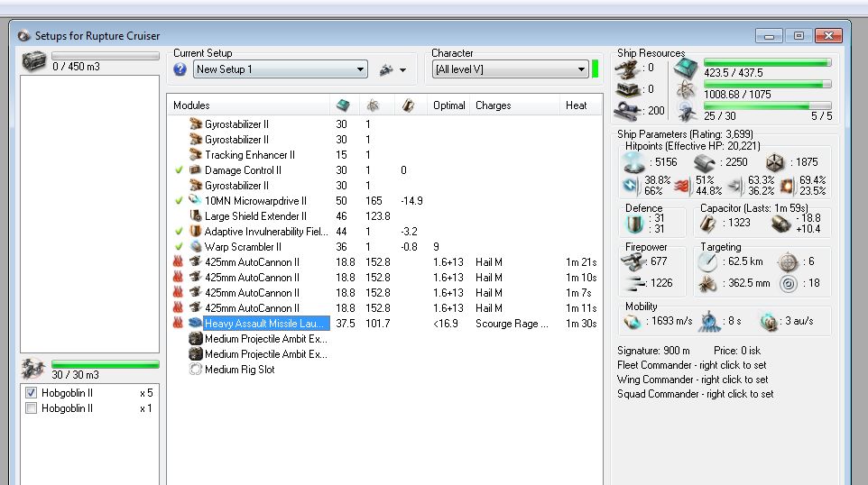The image size is (868, 485).
Task: Open the ship icon dropdown arrow beside setup name
Action: [402, 69]
